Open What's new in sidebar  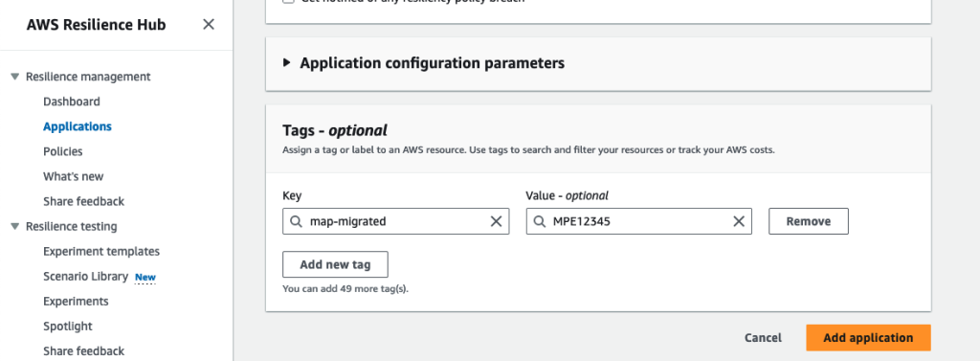[x=73, y=176]
